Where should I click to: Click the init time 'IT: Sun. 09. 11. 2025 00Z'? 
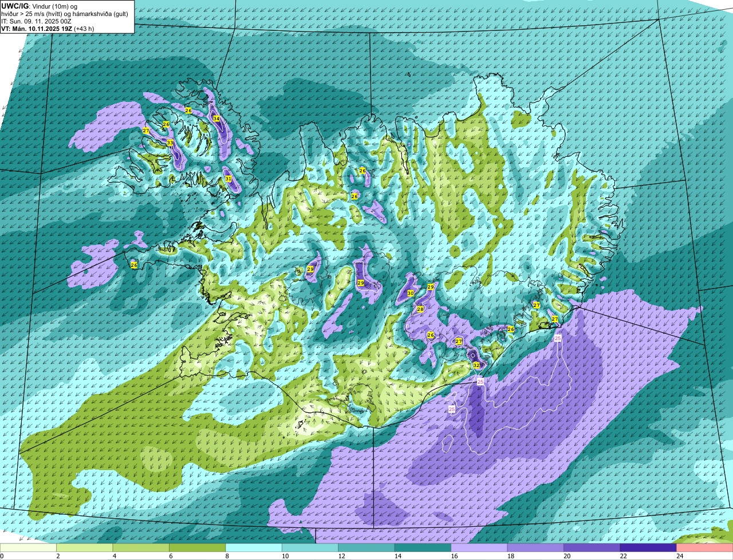coord(37,21)
